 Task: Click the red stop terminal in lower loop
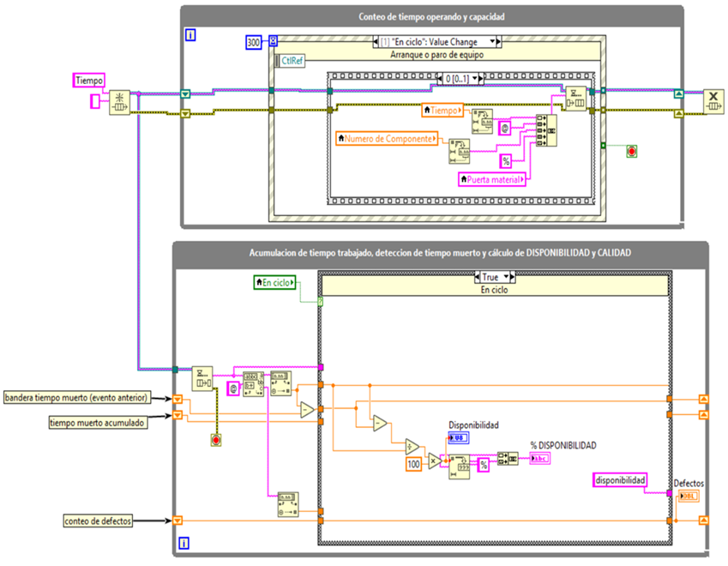tap(217, 440)
